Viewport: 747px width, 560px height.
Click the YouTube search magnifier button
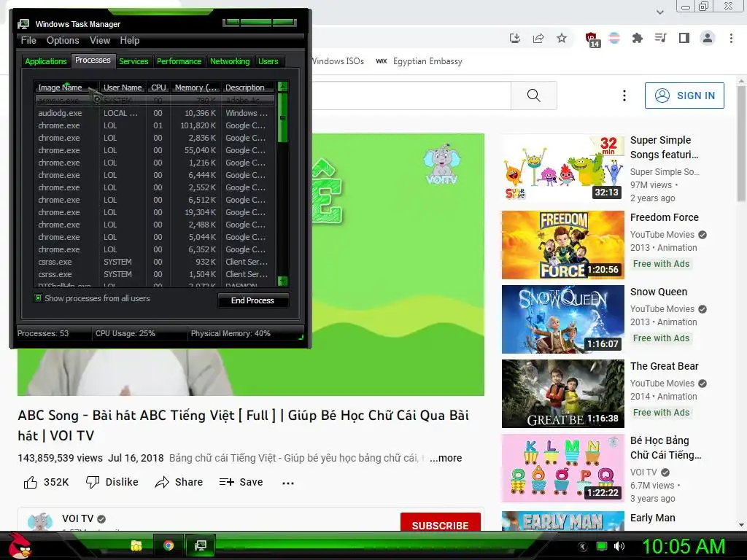pyautogui.click(x=533, y=96)
